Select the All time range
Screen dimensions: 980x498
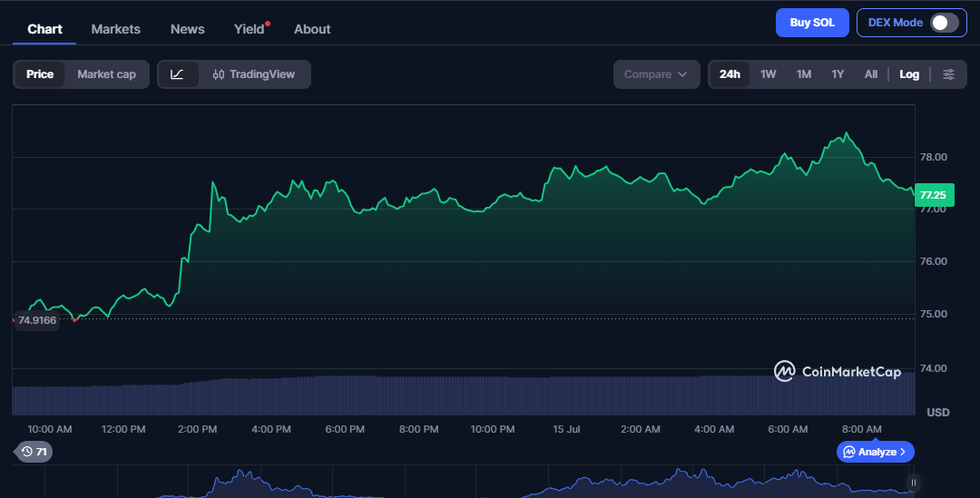coord(870,74)
